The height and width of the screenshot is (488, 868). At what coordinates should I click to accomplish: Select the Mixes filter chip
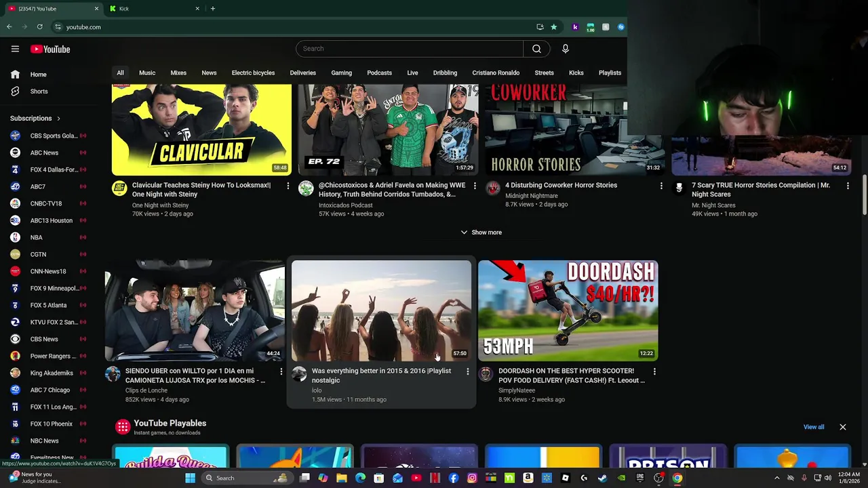pyautogui.click(x=178, y=73)
